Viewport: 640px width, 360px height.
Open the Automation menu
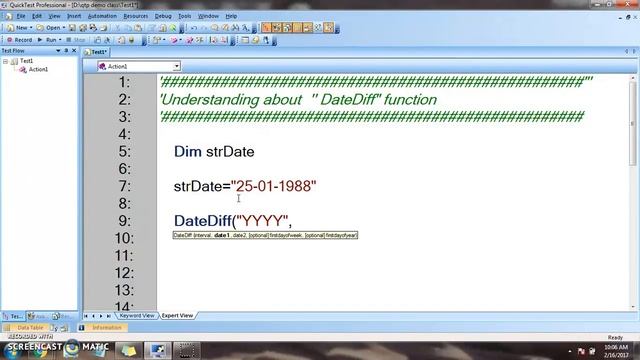[x=102, y=16]
